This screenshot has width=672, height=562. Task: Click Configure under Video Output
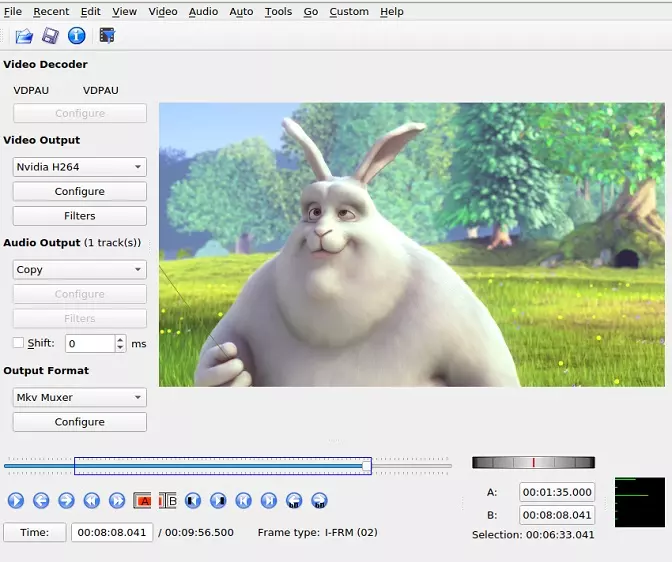point(80,191)
